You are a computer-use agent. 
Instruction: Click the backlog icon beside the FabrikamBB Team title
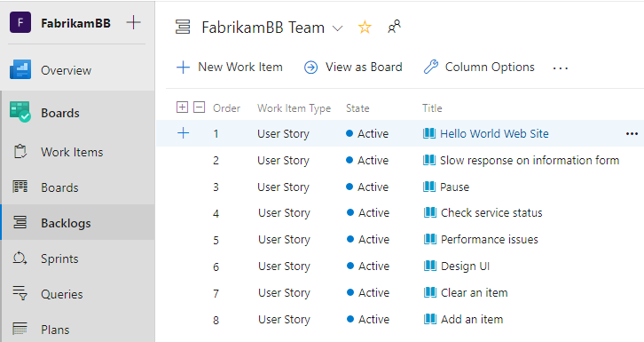coord(183,27)
